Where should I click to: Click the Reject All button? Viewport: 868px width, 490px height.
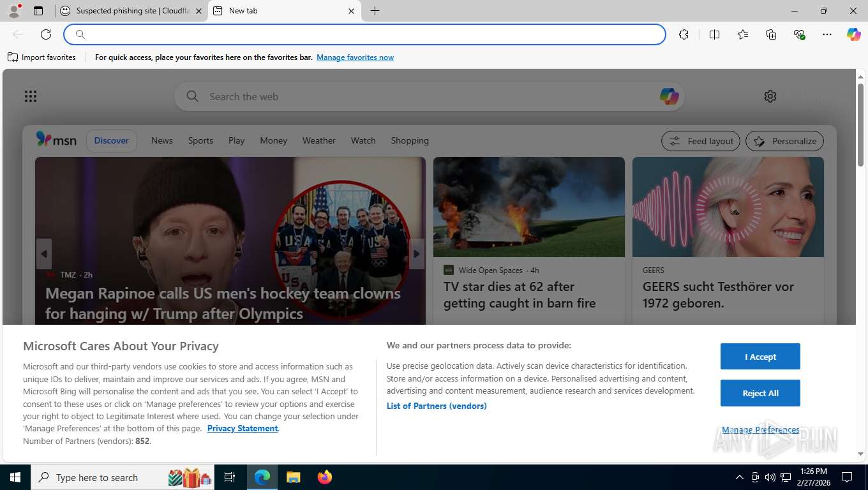[x=760, y=393]
